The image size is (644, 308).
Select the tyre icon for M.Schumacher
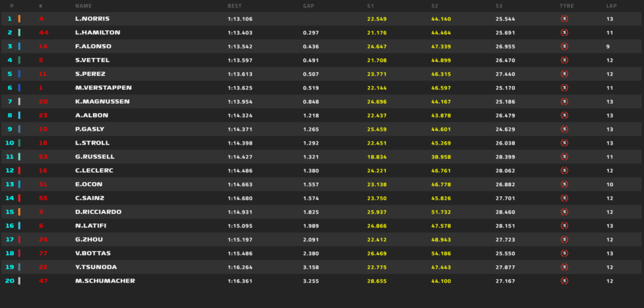pos(564,281)
